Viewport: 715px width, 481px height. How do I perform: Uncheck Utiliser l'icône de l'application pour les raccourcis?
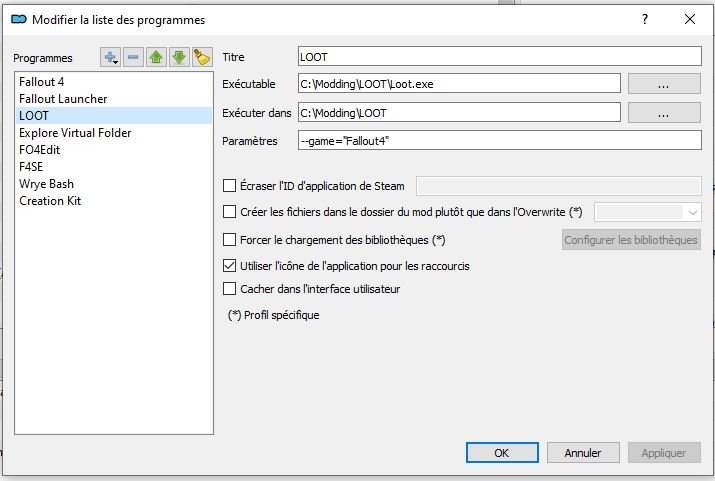[x=230, y=266]
